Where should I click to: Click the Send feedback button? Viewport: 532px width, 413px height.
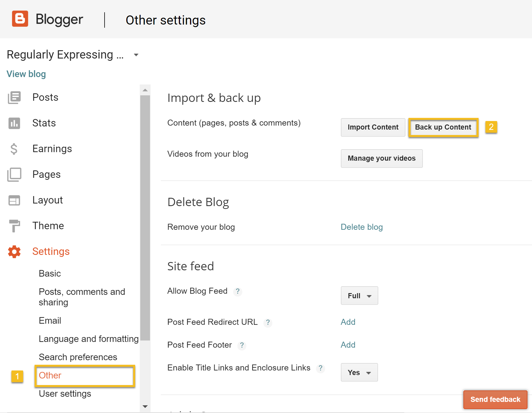[495, 399]
